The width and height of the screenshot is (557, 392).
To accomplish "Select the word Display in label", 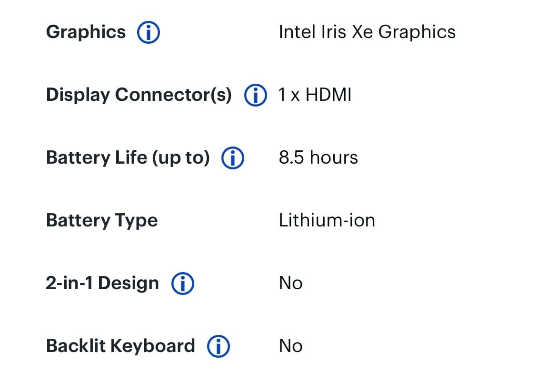I will click(x=78, y=95).
